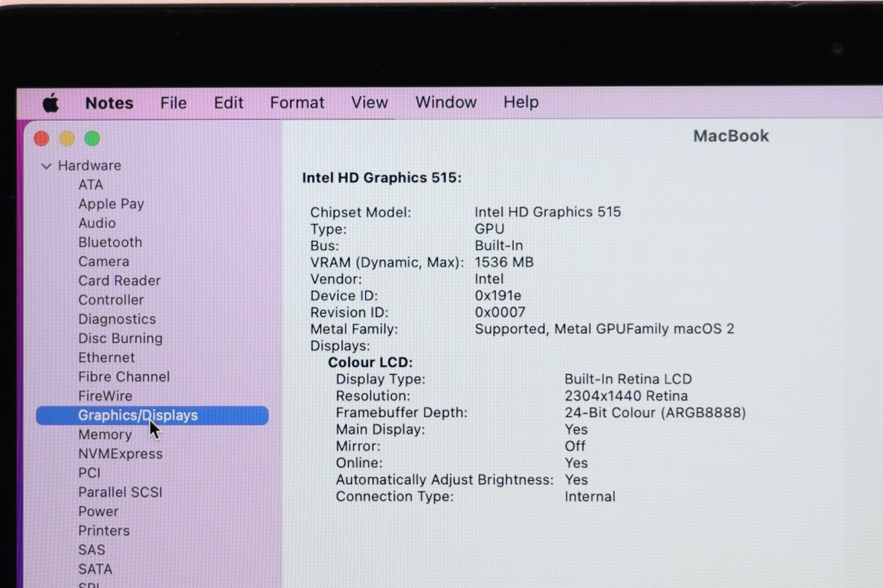Open the Apple menu icon
The image size is (883, 588).
51,103
